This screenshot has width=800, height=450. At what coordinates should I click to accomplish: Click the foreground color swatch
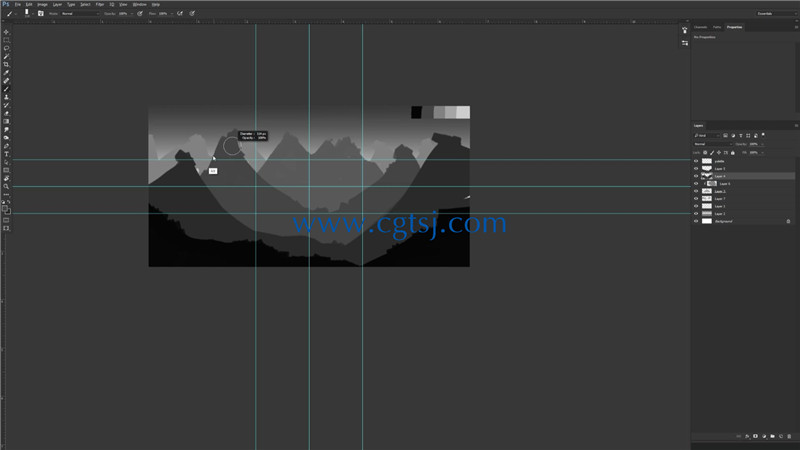pyautogui.click(x=5, y=208)
